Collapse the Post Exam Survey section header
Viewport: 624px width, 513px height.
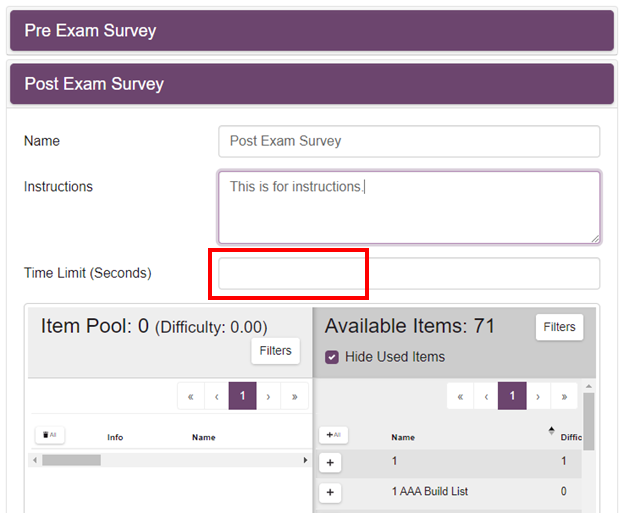[312, 84]
